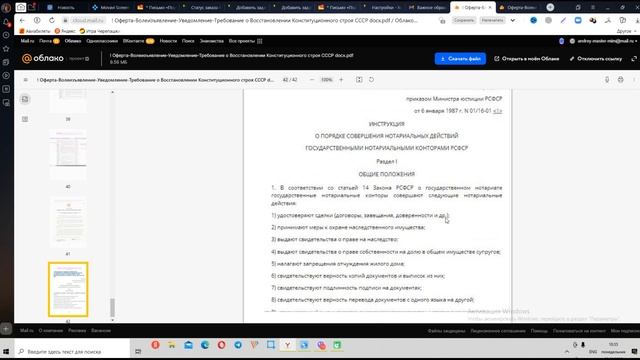The image size is (640, 360).
Task: Click the Скачать файл button
Action: coord(460,59)
